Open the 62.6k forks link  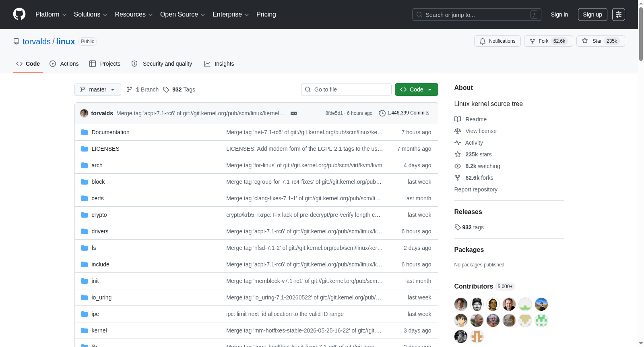(x=474, y=178)
